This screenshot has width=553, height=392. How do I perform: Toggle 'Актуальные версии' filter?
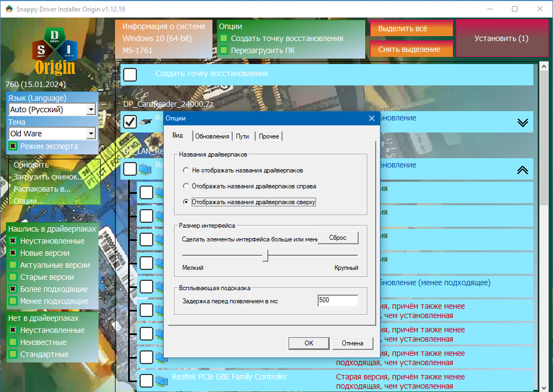(13, 265)
